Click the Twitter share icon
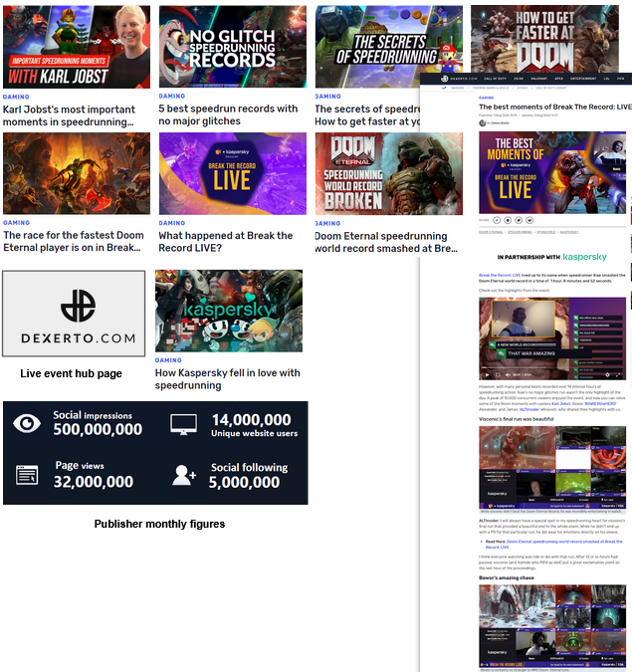 pos(519,220)
